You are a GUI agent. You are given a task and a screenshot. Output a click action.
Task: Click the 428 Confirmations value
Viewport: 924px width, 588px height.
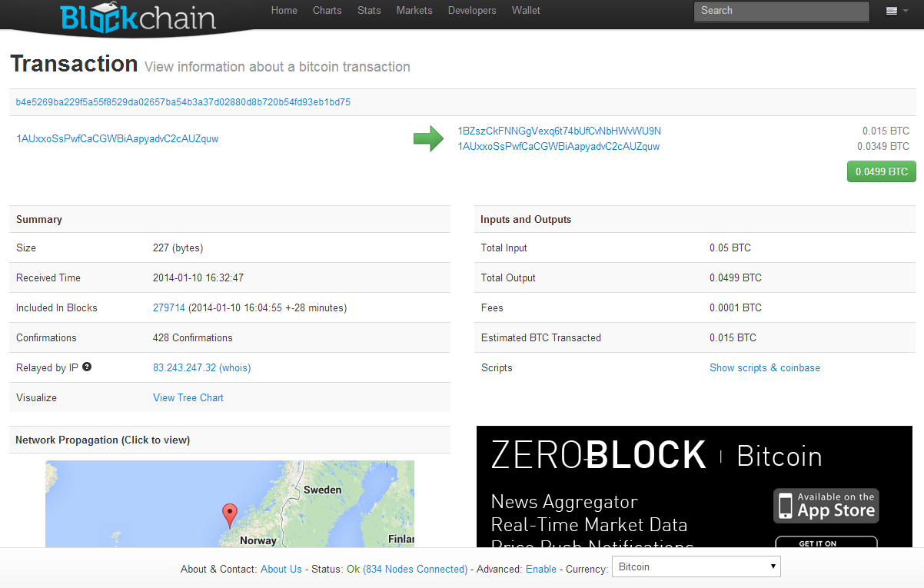click(193, 337)
